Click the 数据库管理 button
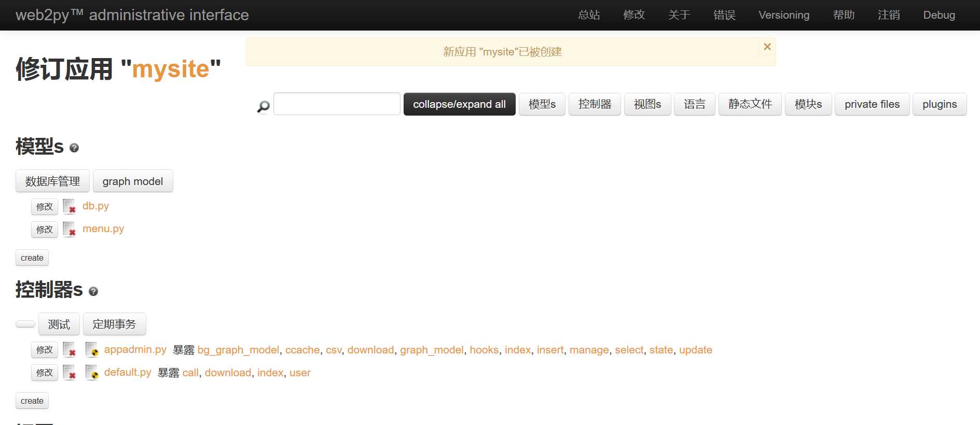The image size is (980, 425). pyautogui.click(x=52, y=181)
